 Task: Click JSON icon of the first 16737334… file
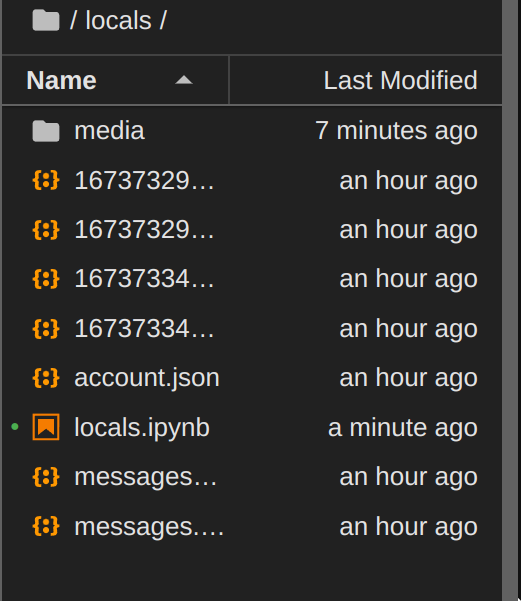(x=46, y=279)
